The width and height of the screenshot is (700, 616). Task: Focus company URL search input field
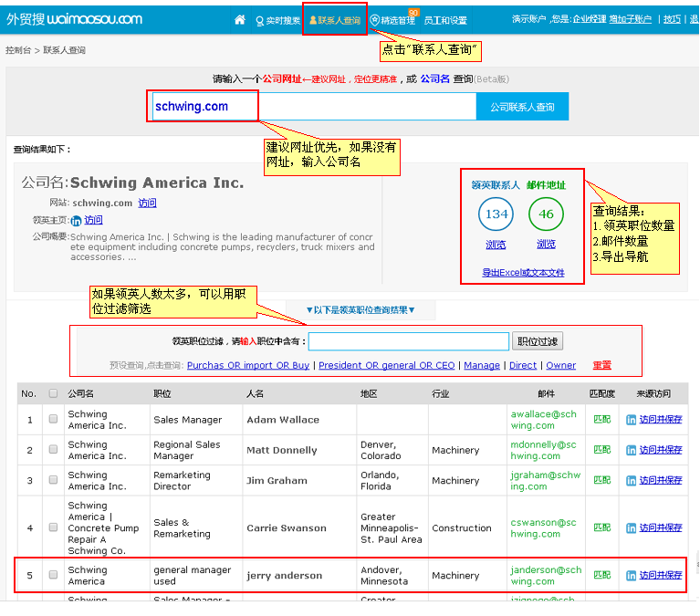click(314, 106)
